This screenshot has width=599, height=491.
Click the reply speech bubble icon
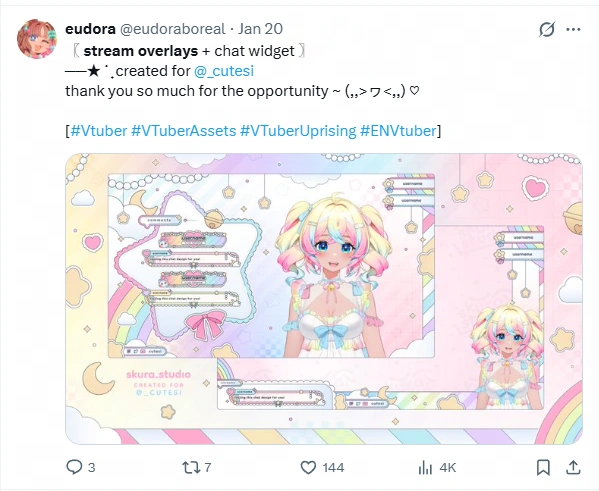tap(74, 467)
